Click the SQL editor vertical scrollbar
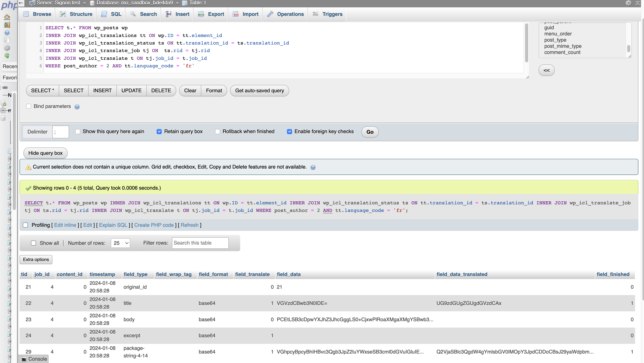The image size is (644, 363). [x=526, y=43]
